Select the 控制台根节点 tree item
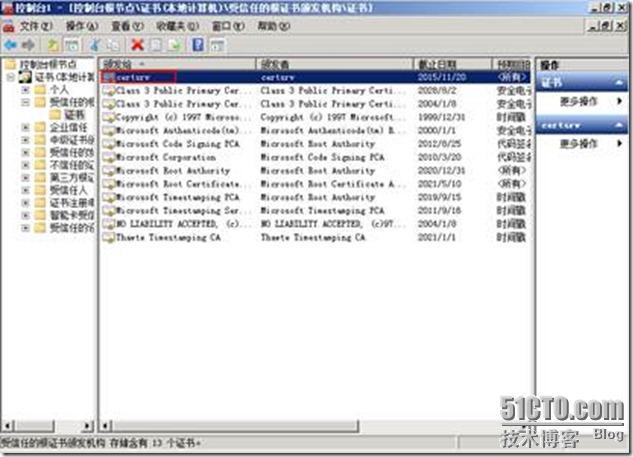633x457 pixels. click(48, 64)
